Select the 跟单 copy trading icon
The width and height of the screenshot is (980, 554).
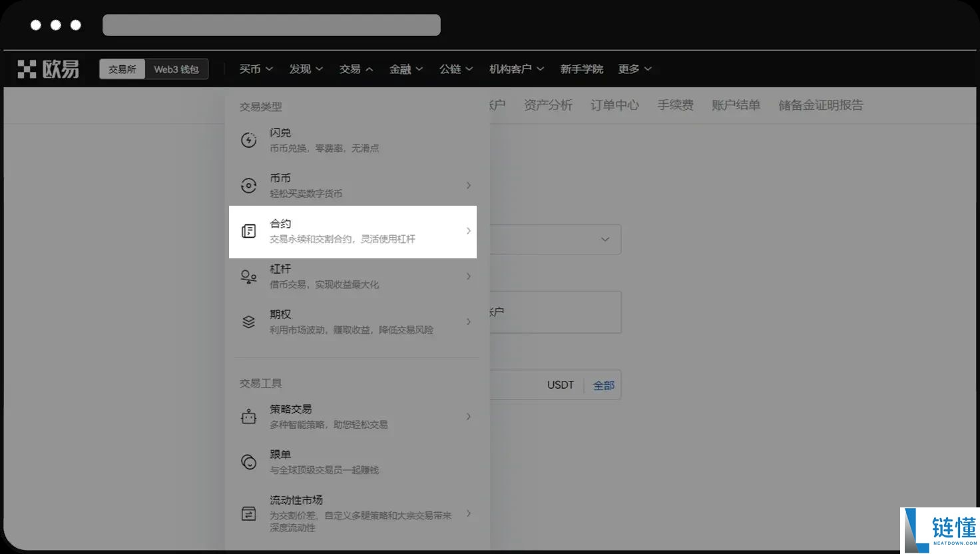[248, 461]
